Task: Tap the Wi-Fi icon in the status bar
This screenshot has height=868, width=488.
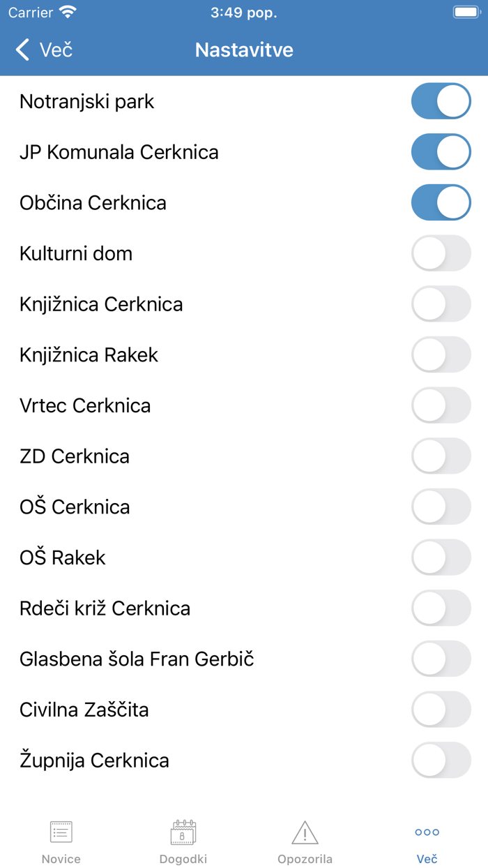Action: pyautogui.click(x=66, y=12)
